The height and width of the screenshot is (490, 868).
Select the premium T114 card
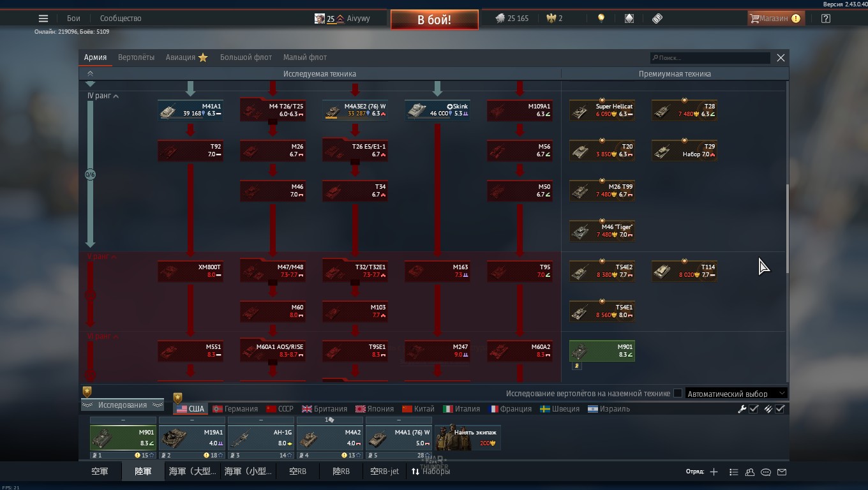684,271
